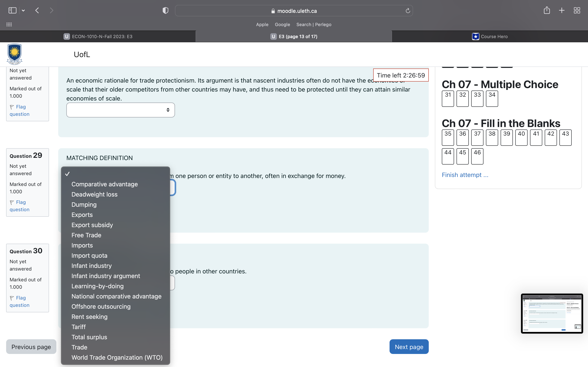Open favorites grid dots icon

pos(9,24)
